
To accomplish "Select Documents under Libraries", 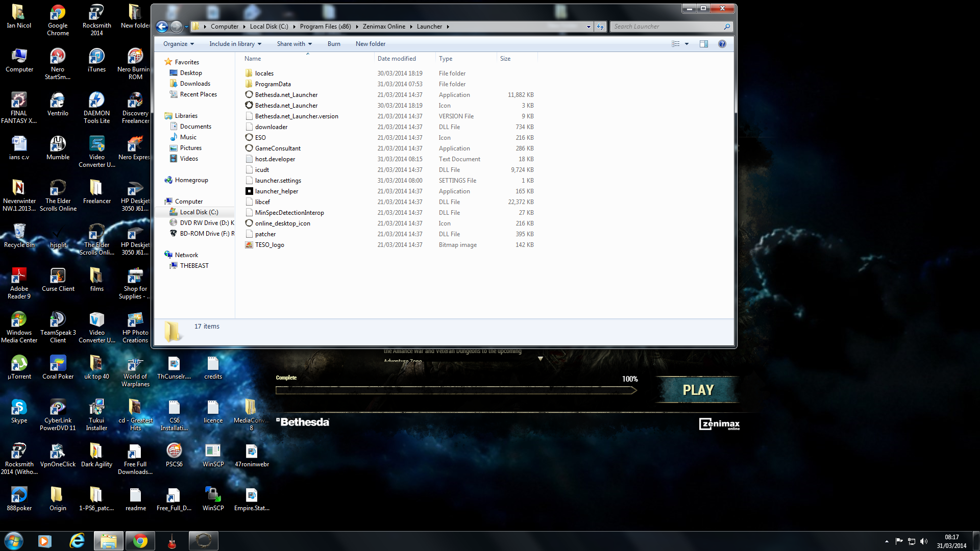I will tap(195, 127).
